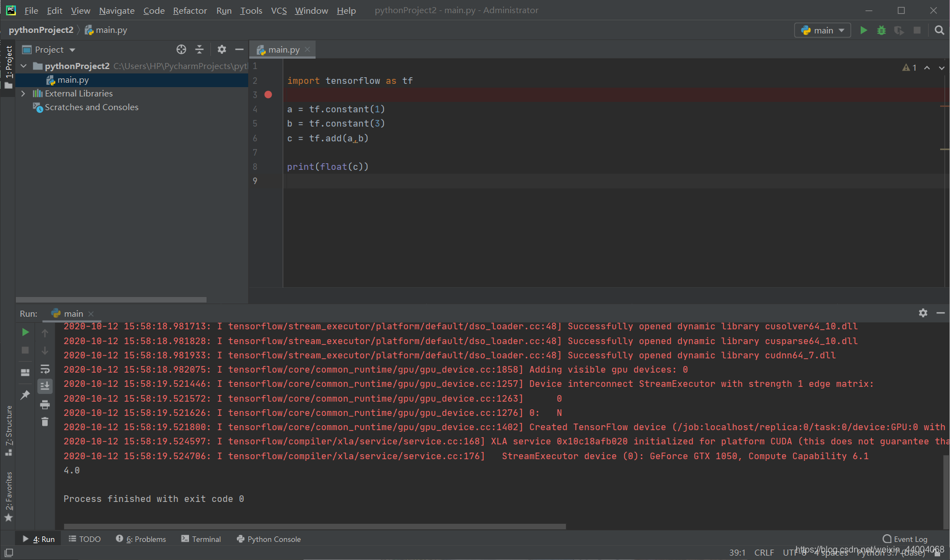Toggle breakpoint on line 3
Image resolution: width=950 pixels, height=560 pixels.
(x=268, y=95)
